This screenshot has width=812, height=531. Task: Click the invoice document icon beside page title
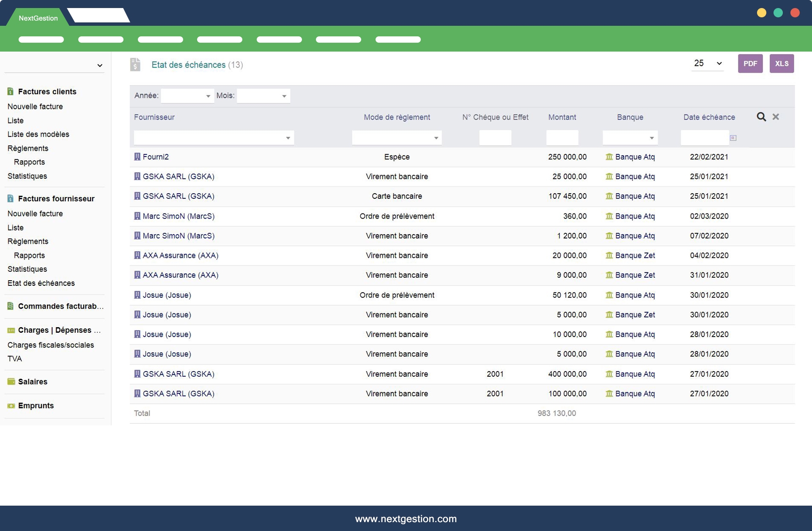point(135,65)
